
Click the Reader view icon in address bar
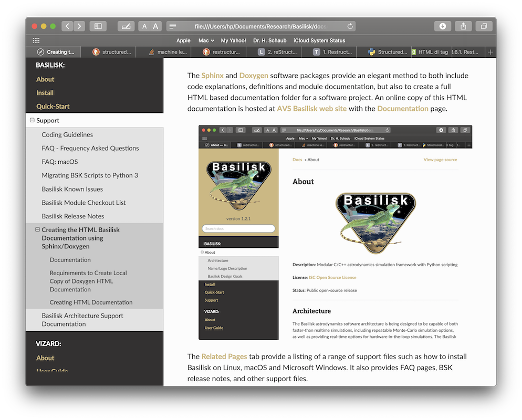click(x=173, y=26)
